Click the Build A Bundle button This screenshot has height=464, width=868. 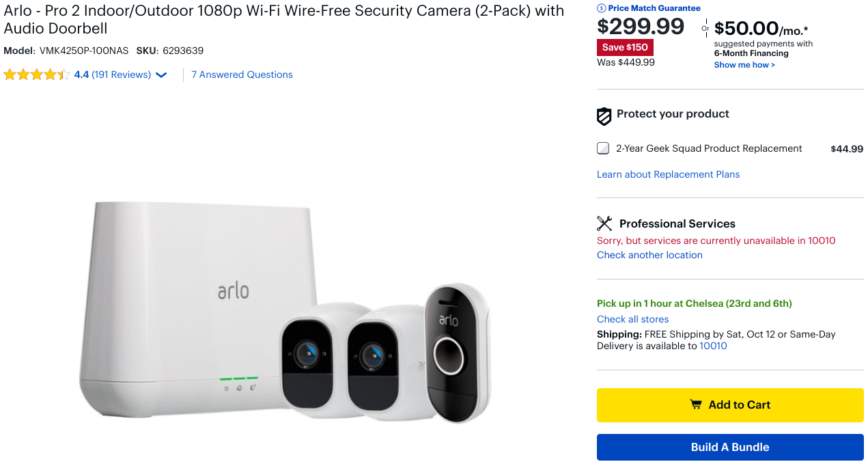730,447
